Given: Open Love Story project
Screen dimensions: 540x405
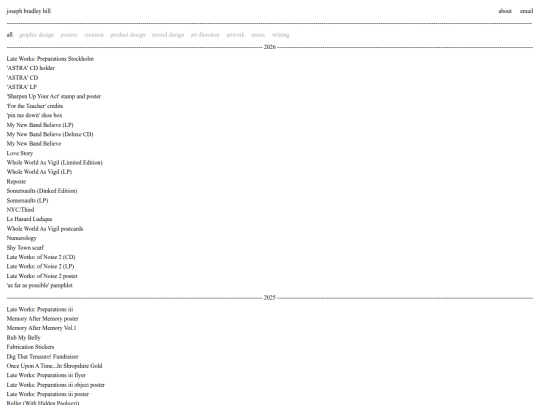Looking at the screenshot, I should click(20, 153).
